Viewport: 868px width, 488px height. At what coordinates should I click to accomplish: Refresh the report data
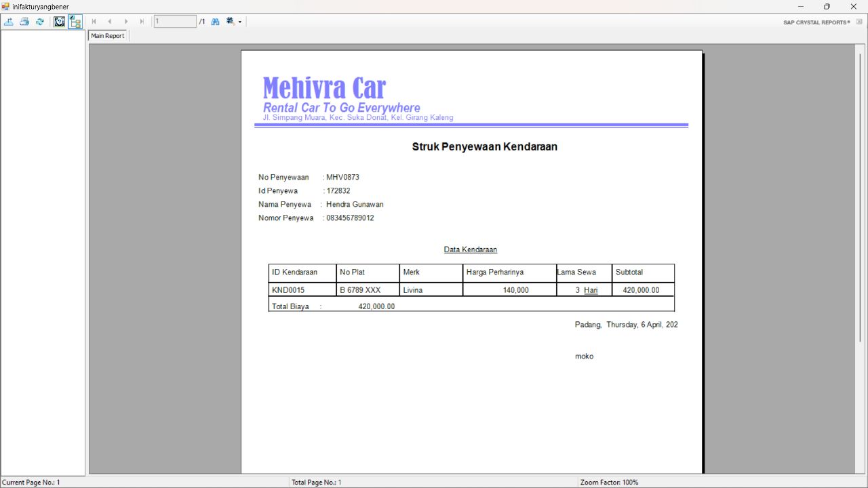[39, 21]
